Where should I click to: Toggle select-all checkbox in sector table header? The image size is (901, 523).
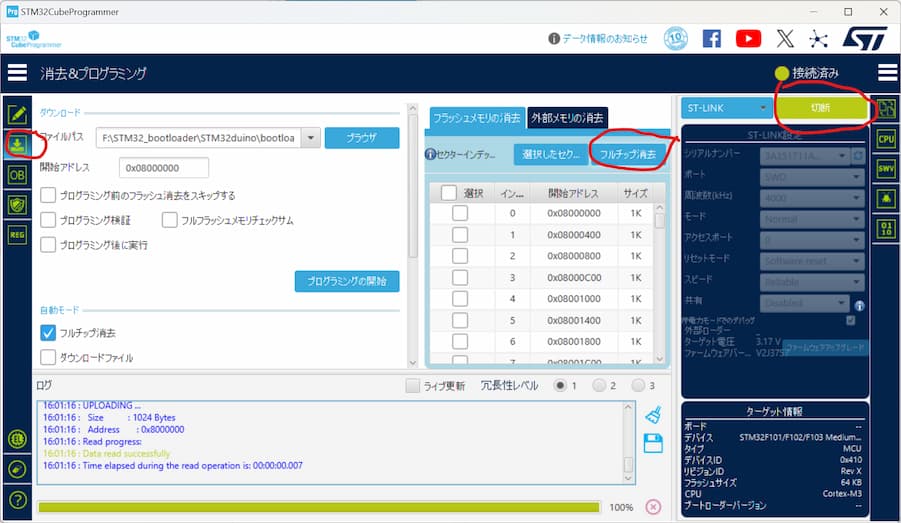tap(449, 193)
